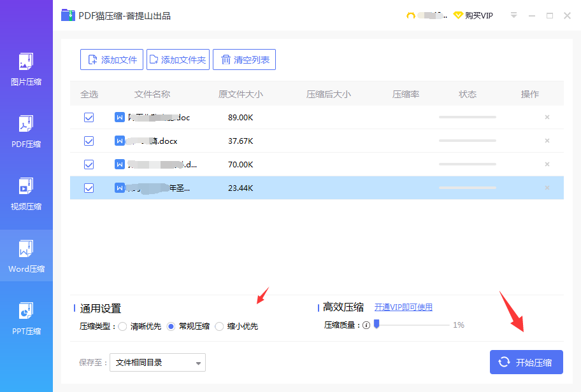The width and height of the screenshot is (581, 392).
Task: Click the 添加文件夹 button
Action: point(178,59)
